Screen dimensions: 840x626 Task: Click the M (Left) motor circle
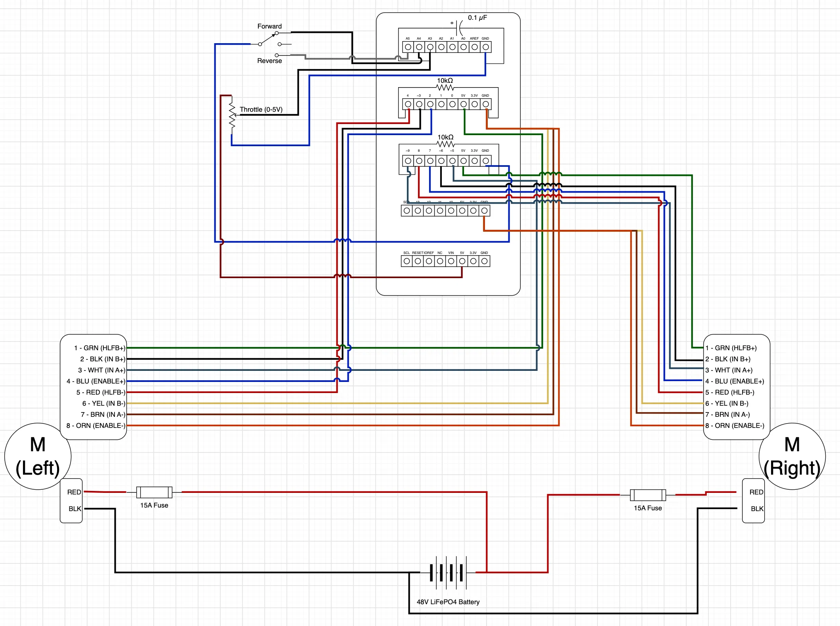[38, 456]
